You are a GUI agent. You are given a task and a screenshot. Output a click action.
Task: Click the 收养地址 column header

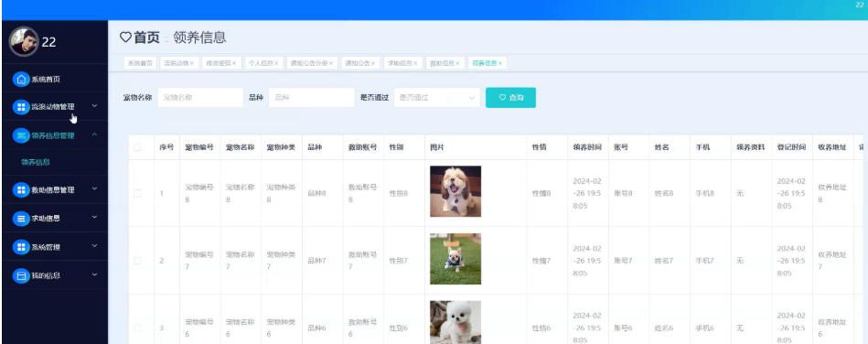click(832, 148)
